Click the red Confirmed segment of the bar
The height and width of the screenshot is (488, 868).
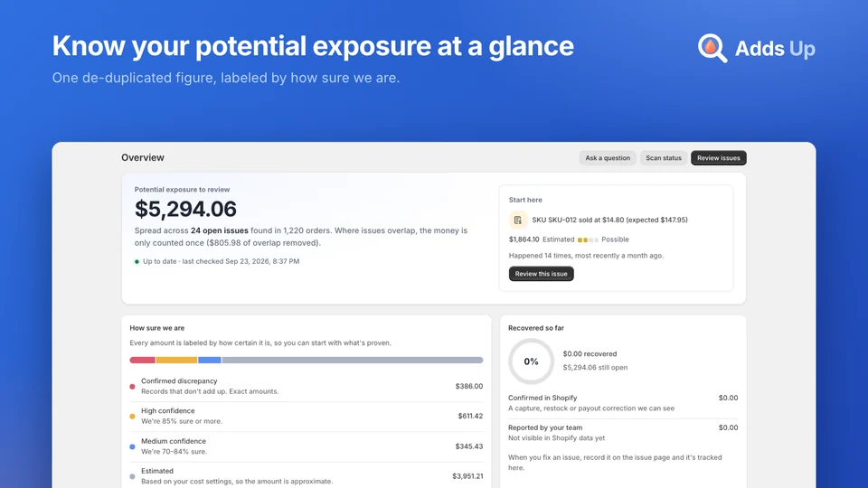[142, 361]
